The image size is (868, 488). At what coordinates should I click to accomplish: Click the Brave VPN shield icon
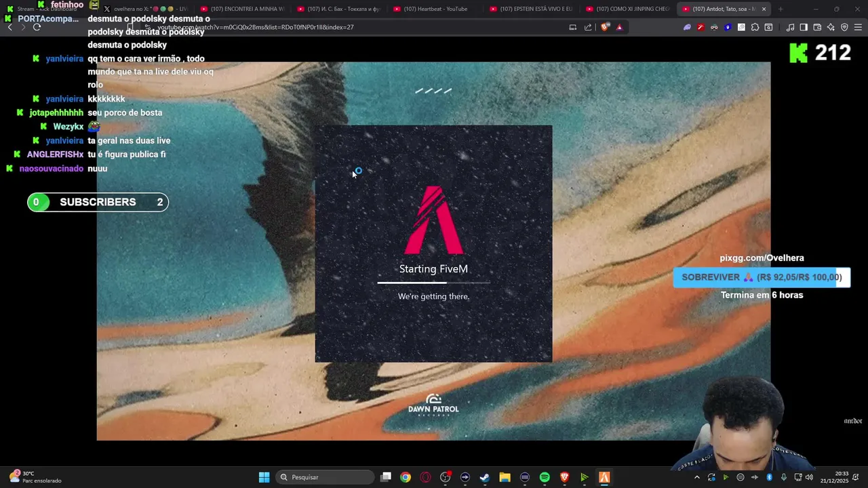pos(844,27)
